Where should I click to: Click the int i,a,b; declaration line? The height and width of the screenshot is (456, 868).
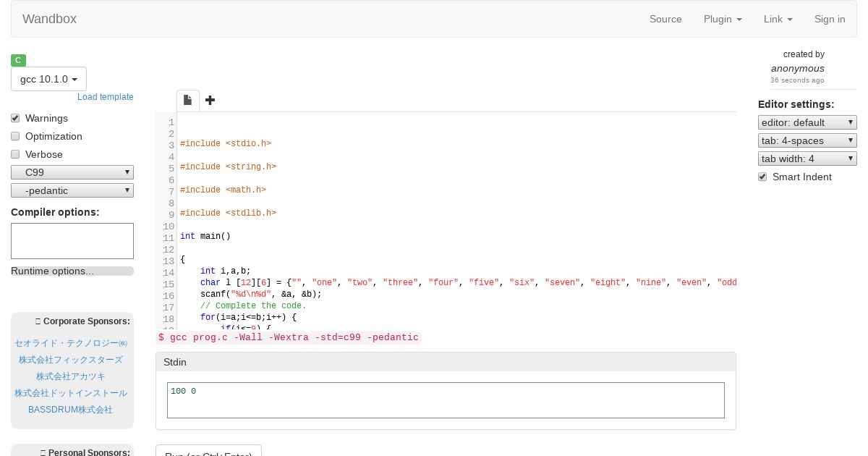coord(226,271)
